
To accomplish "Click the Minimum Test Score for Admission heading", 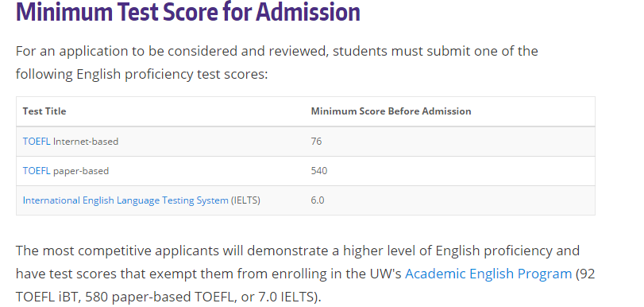I will (x=188, y=12).
